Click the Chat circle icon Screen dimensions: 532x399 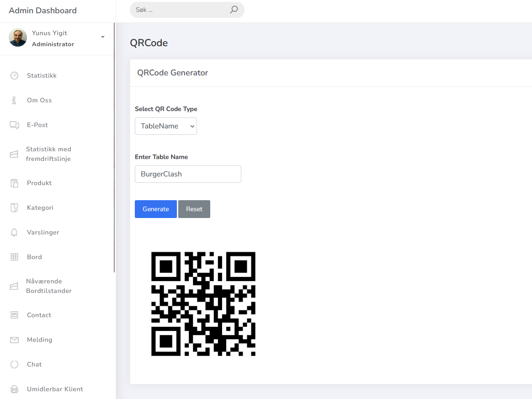tap(14, 365)
